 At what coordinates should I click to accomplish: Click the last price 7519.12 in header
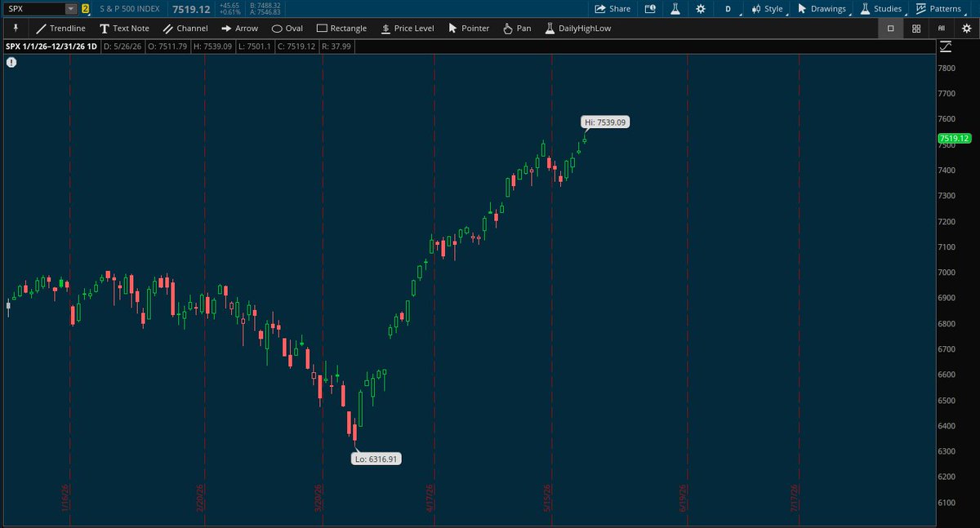192,9
